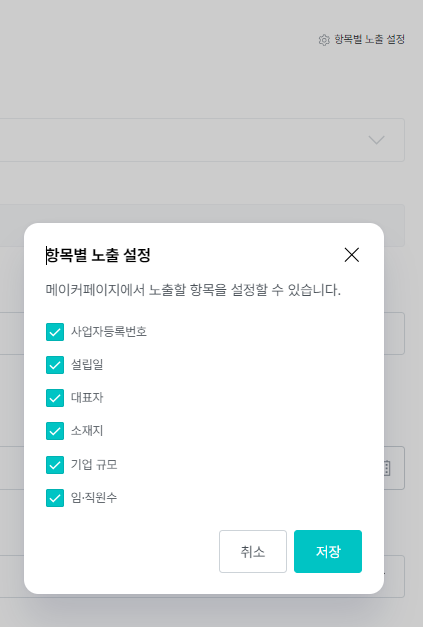Uncheck the 임·직원수 checkbox
The width and height of the screenshot is (423, 627).
coord(55,498)
